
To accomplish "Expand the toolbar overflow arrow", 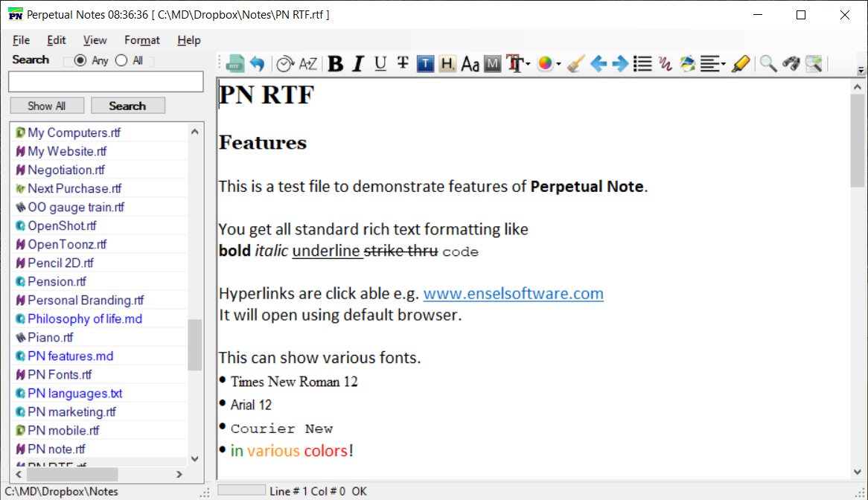I will tap(861, 70).
